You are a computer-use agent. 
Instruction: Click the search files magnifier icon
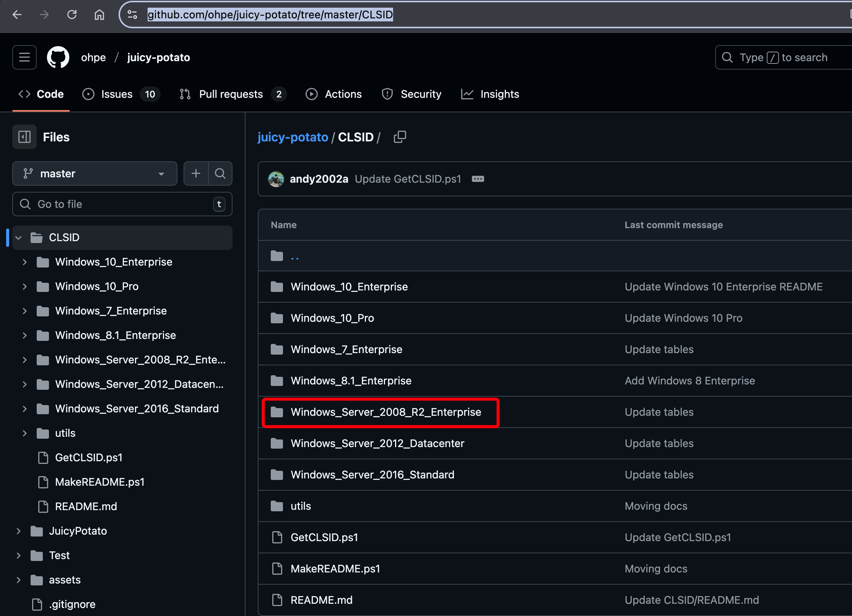(220, 173)
